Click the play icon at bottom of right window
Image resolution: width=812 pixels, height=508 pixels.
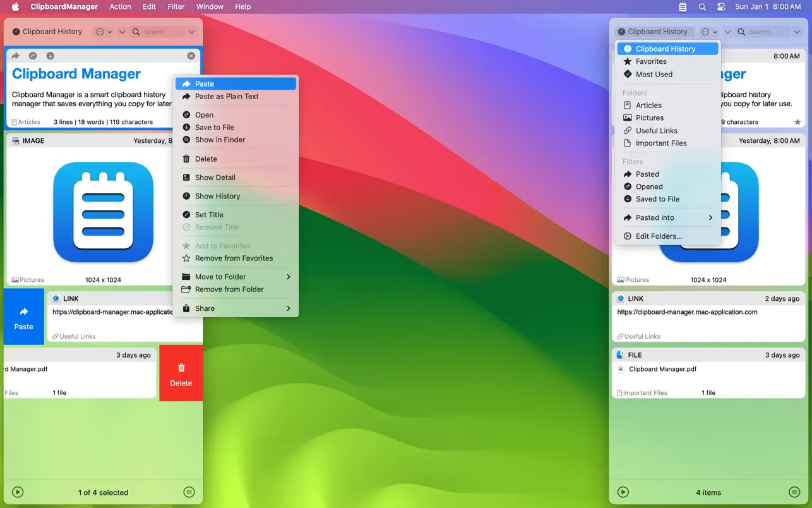click(623, 492)
